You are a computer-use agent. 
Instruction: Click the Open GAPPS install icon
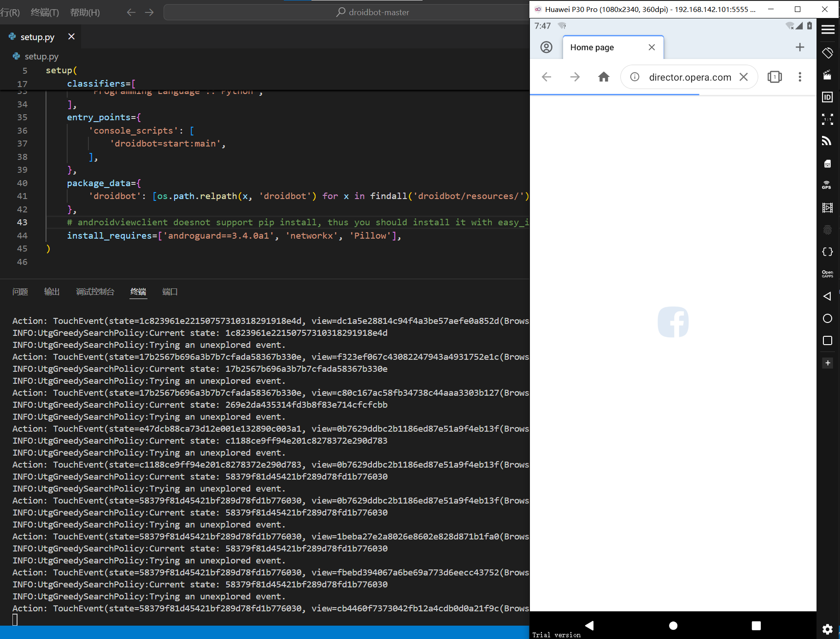[827, 274]
